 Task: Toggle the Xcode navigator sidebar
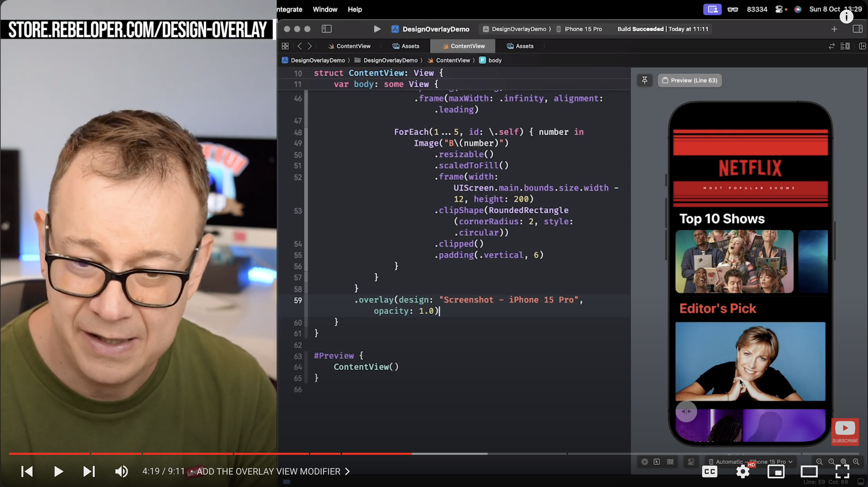click(x=326, y=29)
